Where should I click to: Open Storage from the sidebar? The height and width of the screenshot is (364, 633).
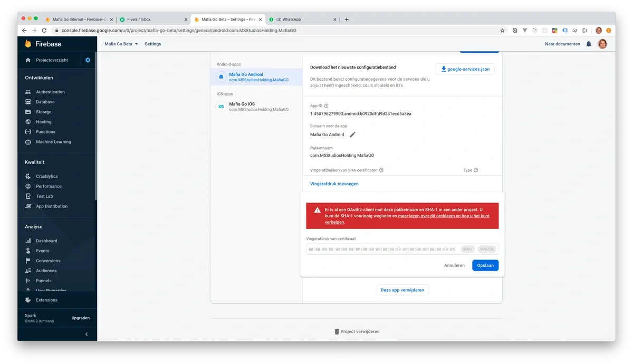coord(44,112)
